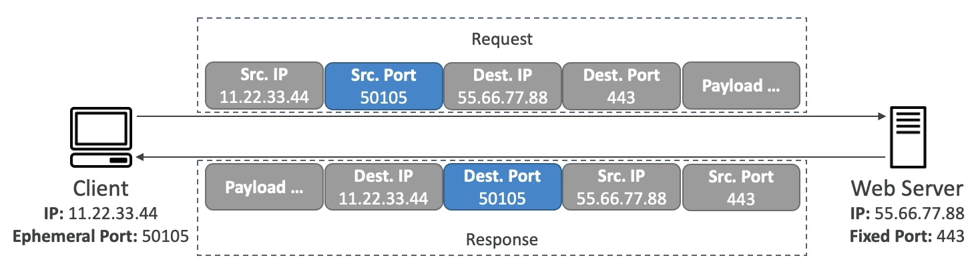The image size is (980, 270).
Task: Click the Response label
Action: click(502, 239)
